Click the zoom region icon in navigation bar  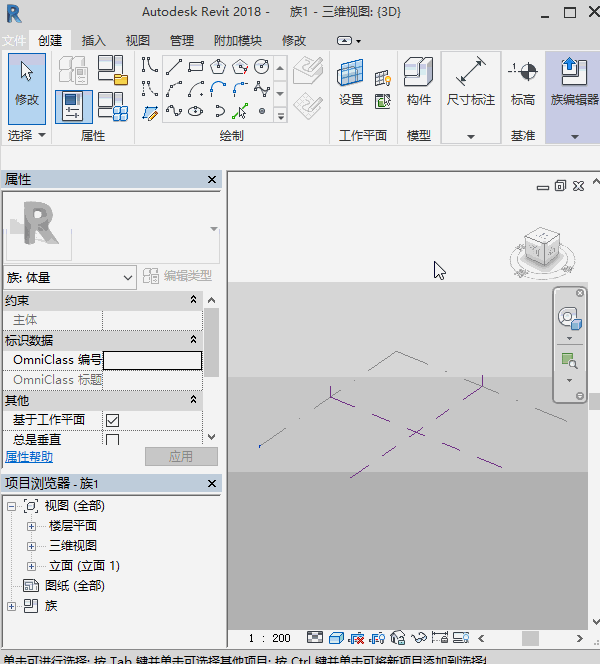(x=568, y=360)
